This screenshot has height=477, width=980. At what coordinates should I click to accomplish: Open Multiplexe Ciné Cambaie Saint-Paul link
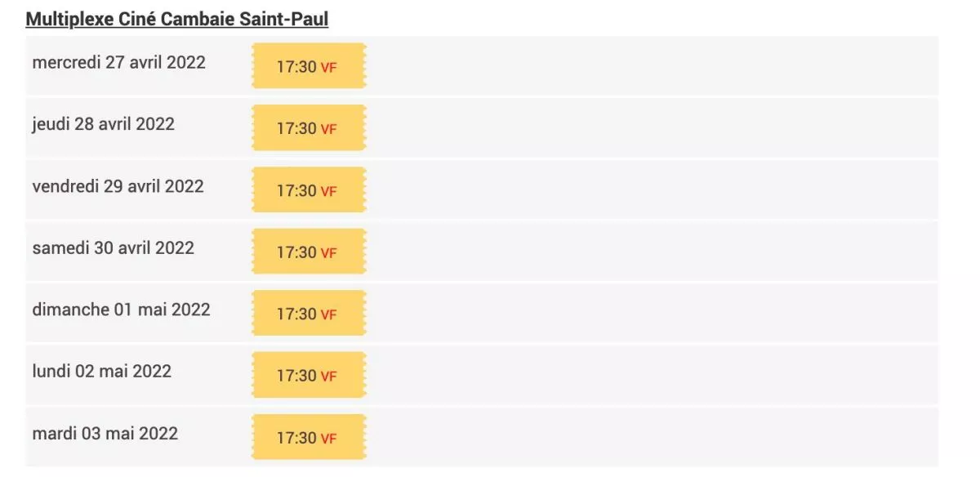pos(177,19)
